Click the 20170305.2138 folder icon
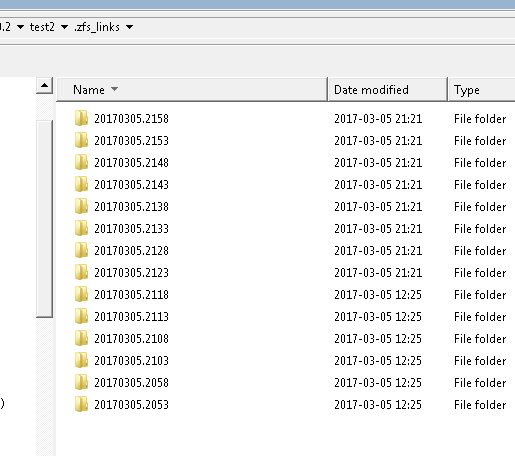The image size is (515, 456). pyautogui.click(x=81, y=206)
